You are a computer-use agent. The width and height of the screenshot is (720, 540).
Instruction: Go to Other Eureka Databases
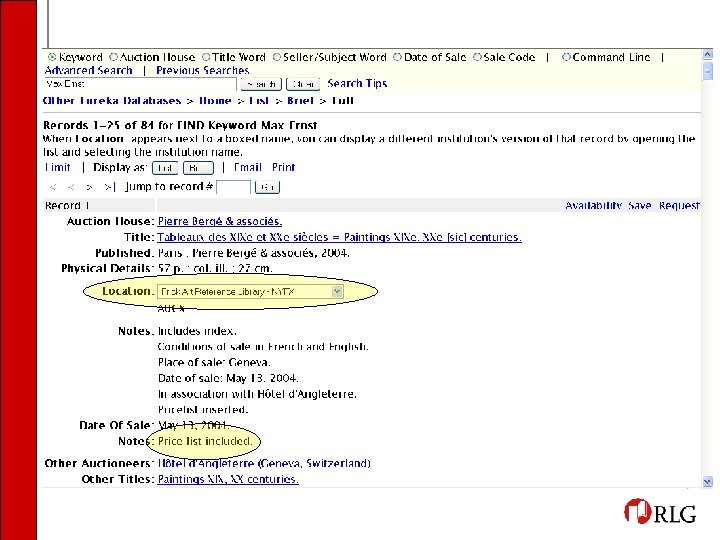tap(112, 101)
